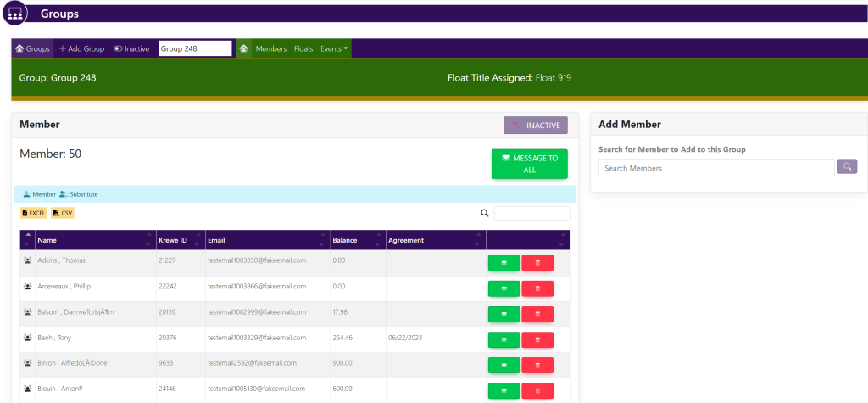
Task: Toggle the group INACTIVE button
Action: tap(535, 126)
